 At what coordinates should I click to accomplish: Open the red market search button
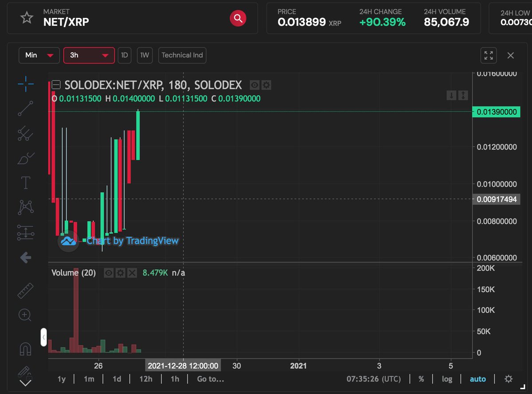pos(238,18)
